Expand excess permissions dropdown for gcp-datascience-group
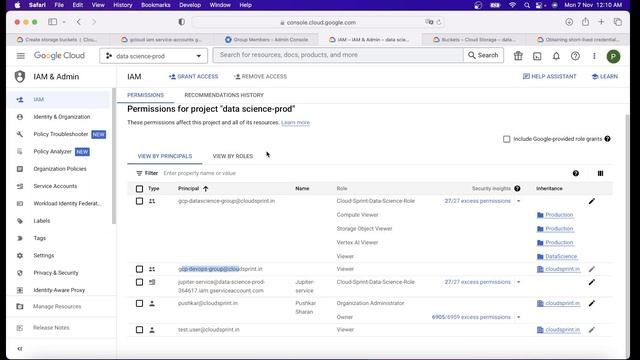This screenshot has height=360, width=640. (x=518, y=201)
